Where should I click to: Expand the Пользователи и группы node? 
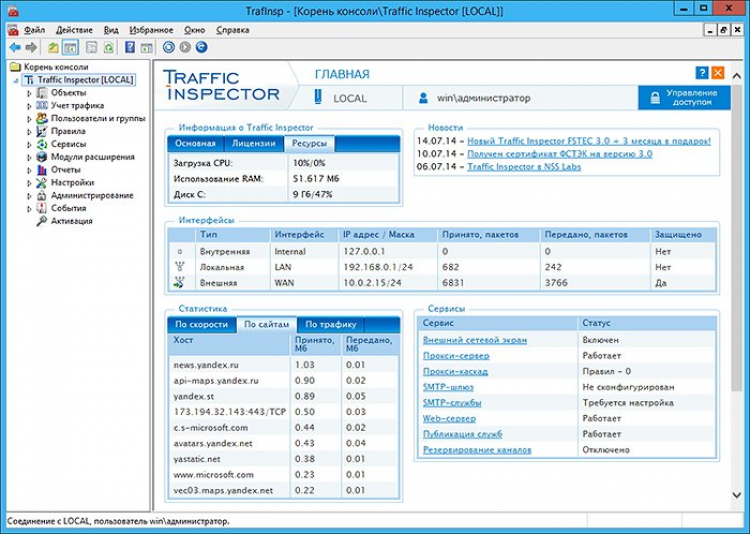pos(29,118)
